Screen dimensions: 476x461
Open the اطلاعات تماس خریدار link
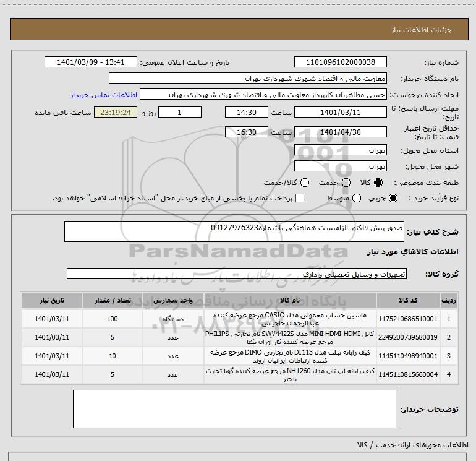coord(104,95)
